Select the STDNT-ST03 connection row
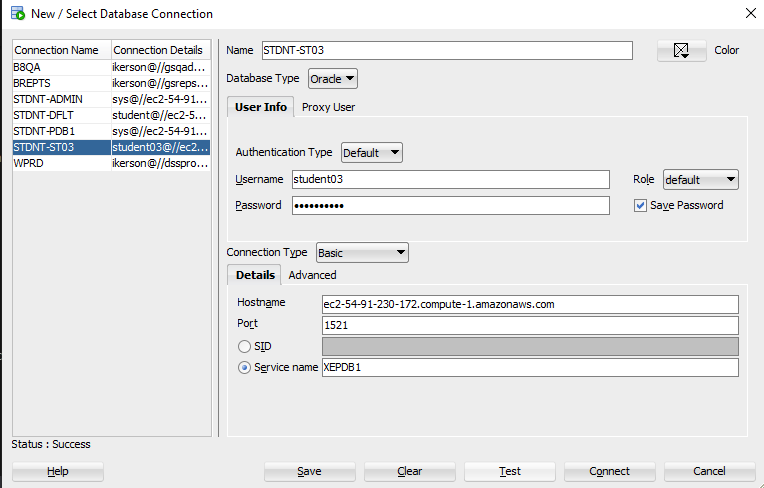This screenshot has height=488, width=764. 112,148
